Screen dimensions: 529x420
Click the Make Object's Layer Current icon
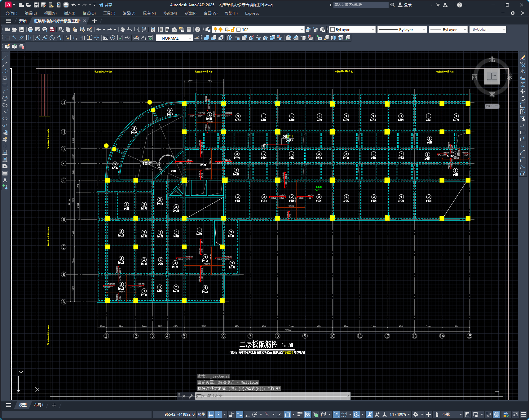pos(308,29)
